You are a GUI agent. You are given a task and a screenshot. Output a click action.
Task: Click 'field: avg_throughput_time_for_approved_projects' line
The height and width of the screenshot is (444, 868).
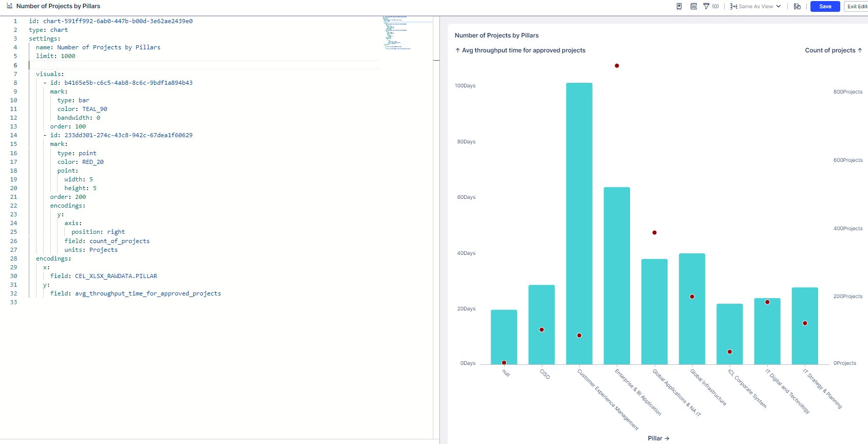(136, 293)
